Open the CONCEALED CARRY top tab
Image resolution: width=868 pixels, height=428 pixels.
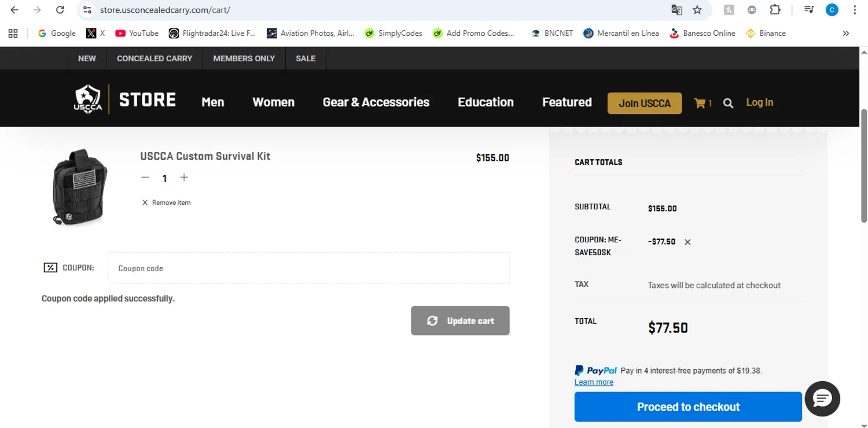155,58
